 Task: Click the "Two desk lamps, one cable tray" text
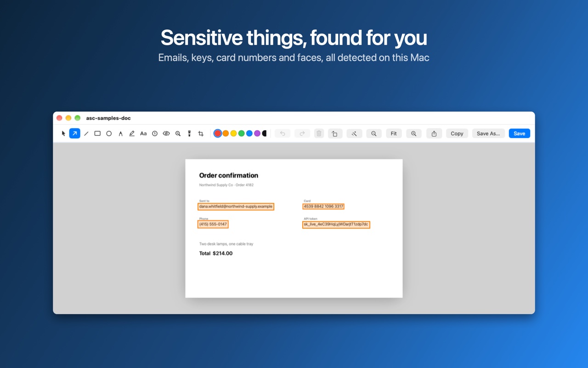(x=226, y=244)
